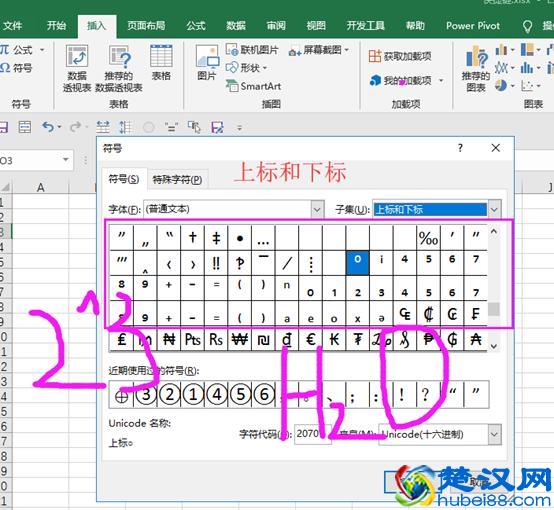Switch to the 开始 ribbon tab
This screenshot has height=510, width=554.
(57, 25)
